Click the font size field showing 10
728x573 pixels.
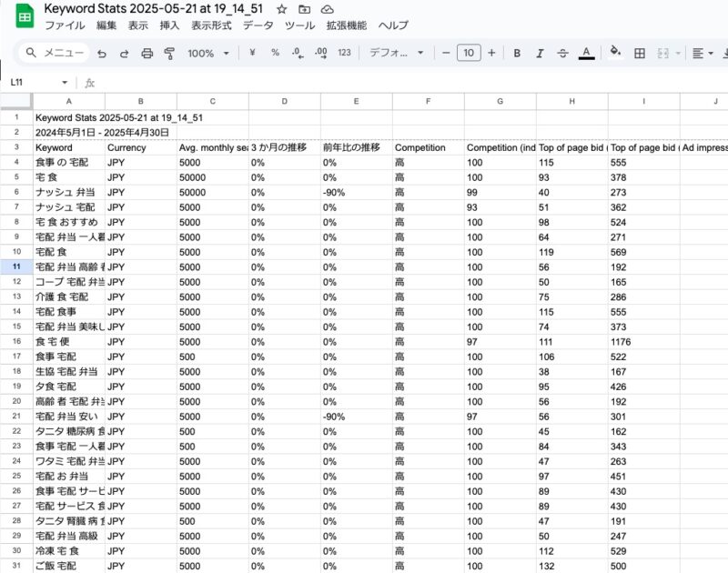tap(469, 53)
